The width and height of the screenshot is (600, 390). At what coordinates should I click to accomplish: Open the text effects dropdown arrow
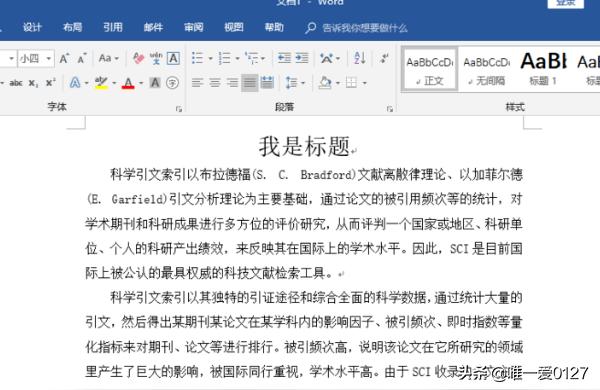86,83
